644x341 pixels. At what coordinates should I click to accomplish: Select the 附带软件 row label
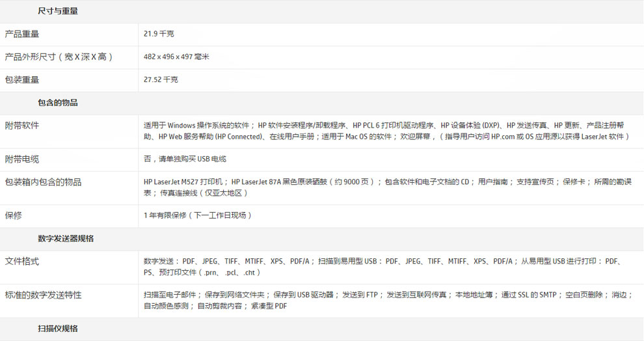(x=22, y=126)
